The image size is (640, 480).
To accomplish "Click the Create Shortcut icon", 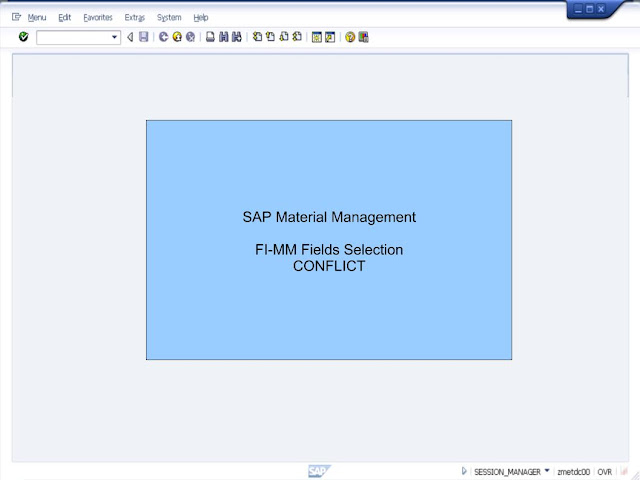I will pos(330,37).
